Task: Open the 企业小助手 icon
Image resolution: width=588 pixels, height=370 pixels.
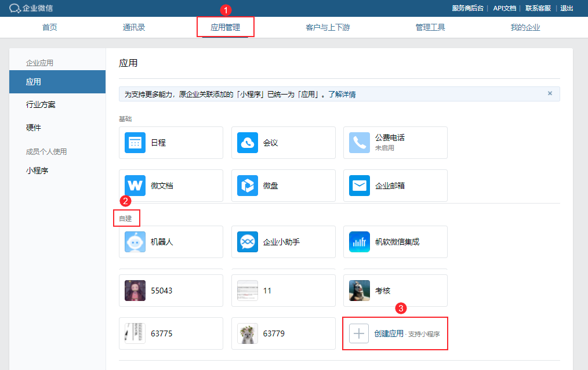Action: (248, 242)
